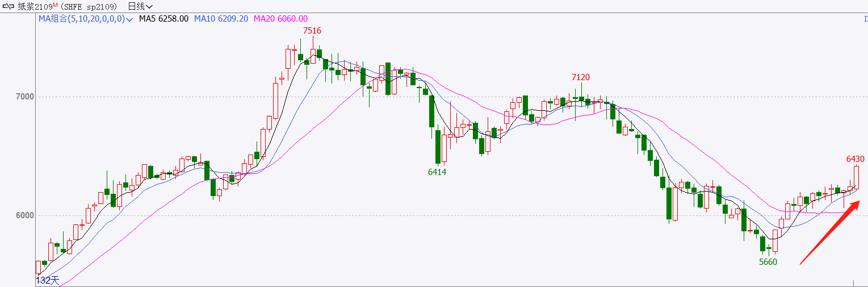868x287 pixels.
Task: Click the MA5 6258.00 indicator value
Action: pyautogui.click(x=164, y=19)
